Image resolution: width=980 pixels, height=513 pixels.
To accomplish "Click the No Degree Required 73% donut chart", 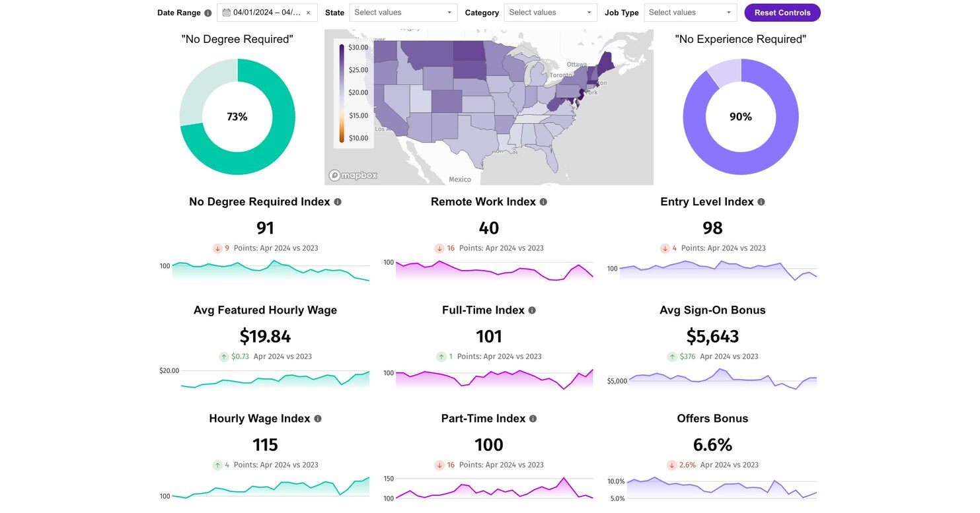I will tap(237, 117).
